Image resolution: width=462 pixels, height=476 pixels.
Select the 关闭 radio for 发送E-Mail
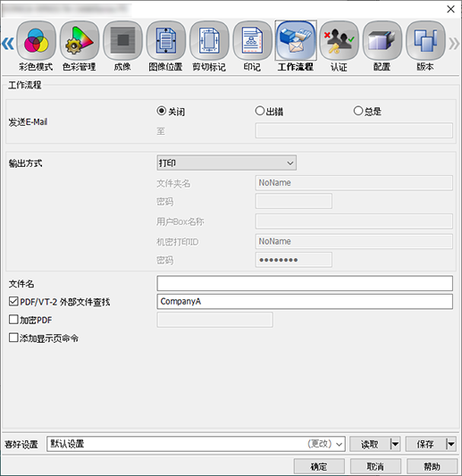161,111
